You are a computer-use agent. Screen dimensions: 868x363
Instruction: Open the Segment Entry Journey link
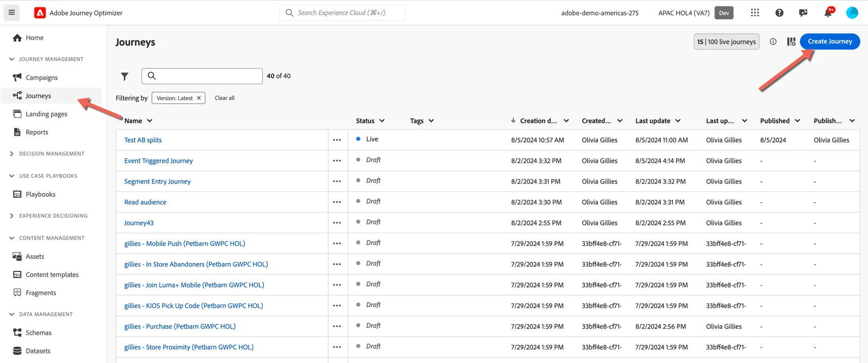click(158, 181)
